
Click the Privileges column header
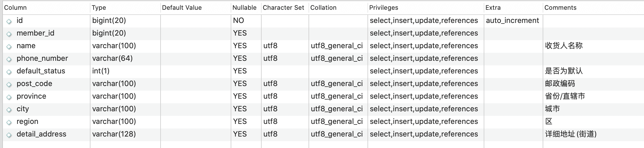click(384, 8)
